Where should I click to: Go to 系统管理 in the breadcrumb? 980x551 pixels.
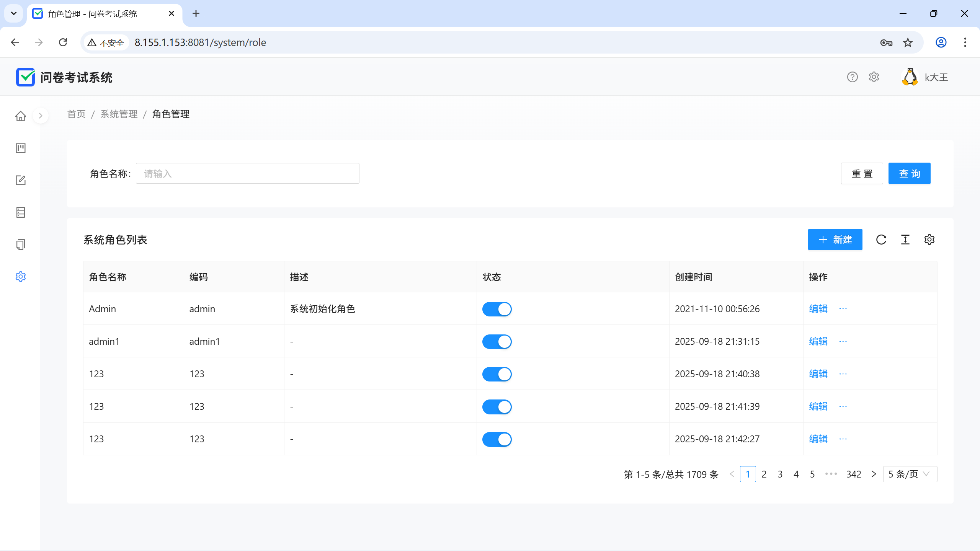(x=119, y=114)
